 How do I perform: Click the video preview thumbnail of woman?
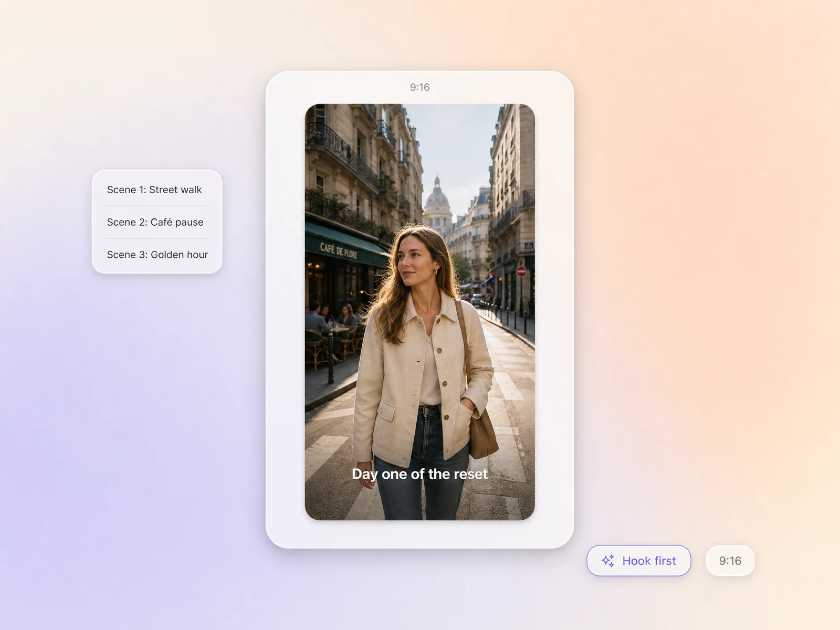pyautogui.click(x=420, y=312)
